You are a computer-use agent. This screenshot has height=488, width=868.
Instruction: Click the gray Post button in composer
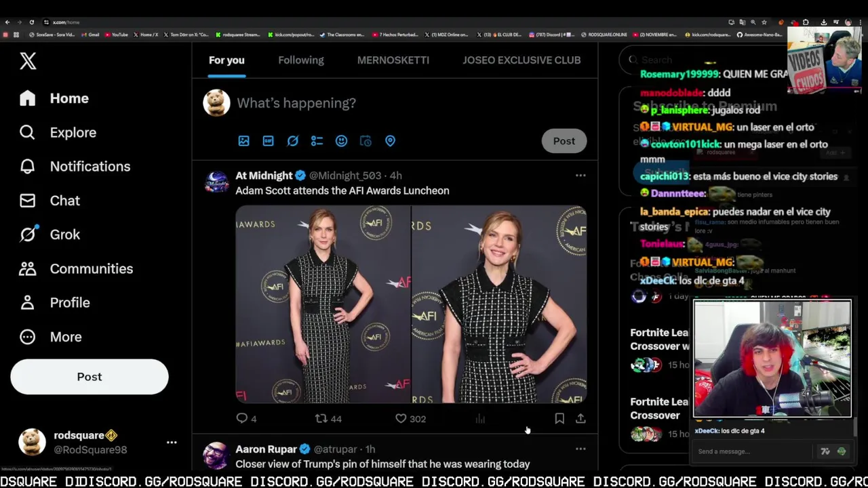click(564, 141)
